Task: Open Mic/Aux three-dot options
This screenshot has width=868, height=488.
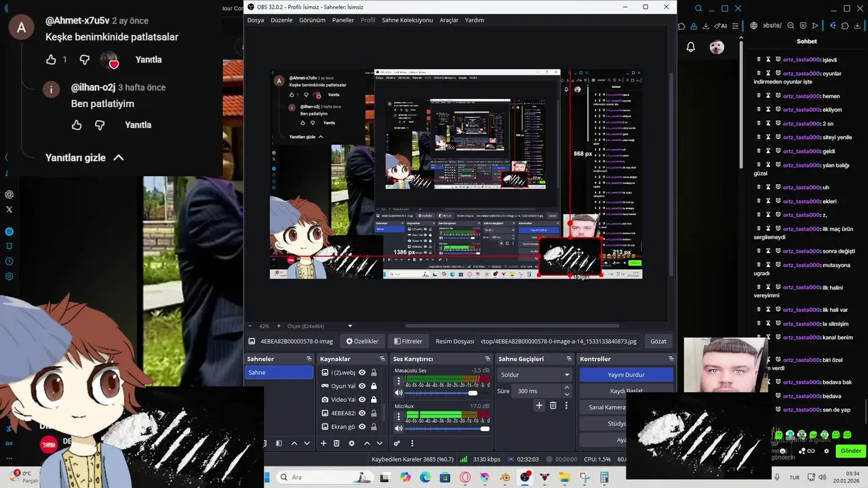Action: [399, 417]
